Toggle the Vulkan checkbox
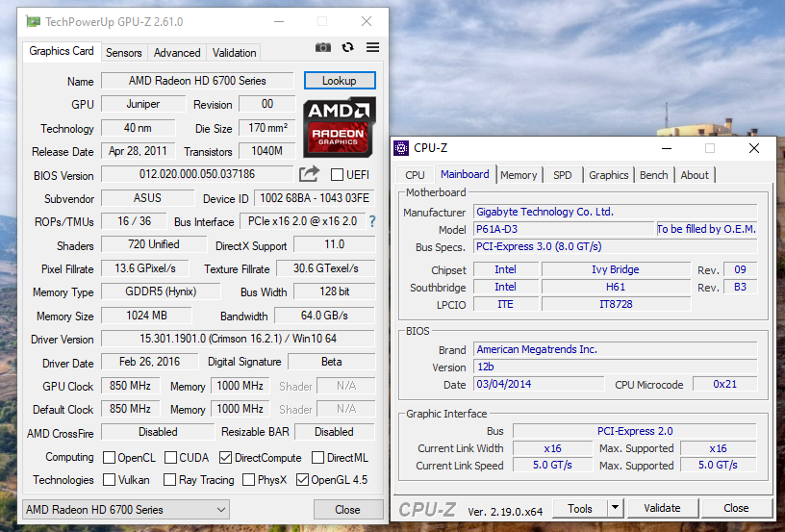The image size is (785, 532). pos(109,480)
